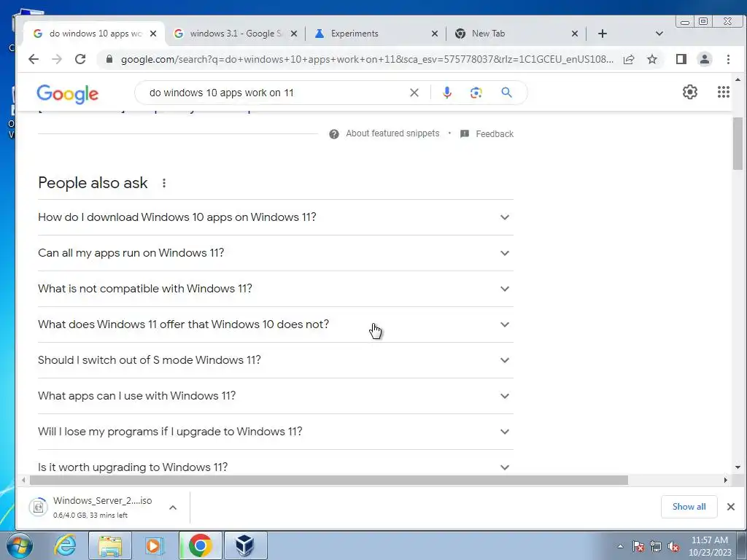Screen dimensions: 747x560
Task: Click the padlock site info icon
Action: tap(109, 59)
